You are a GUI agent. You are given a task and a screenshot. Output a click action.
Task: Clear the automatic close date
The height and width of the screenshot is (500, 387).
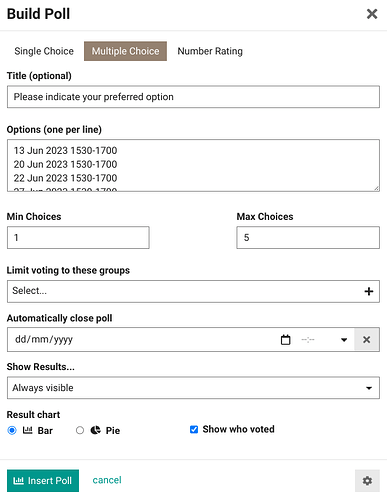pyautogui.click(x=367, y=340)
